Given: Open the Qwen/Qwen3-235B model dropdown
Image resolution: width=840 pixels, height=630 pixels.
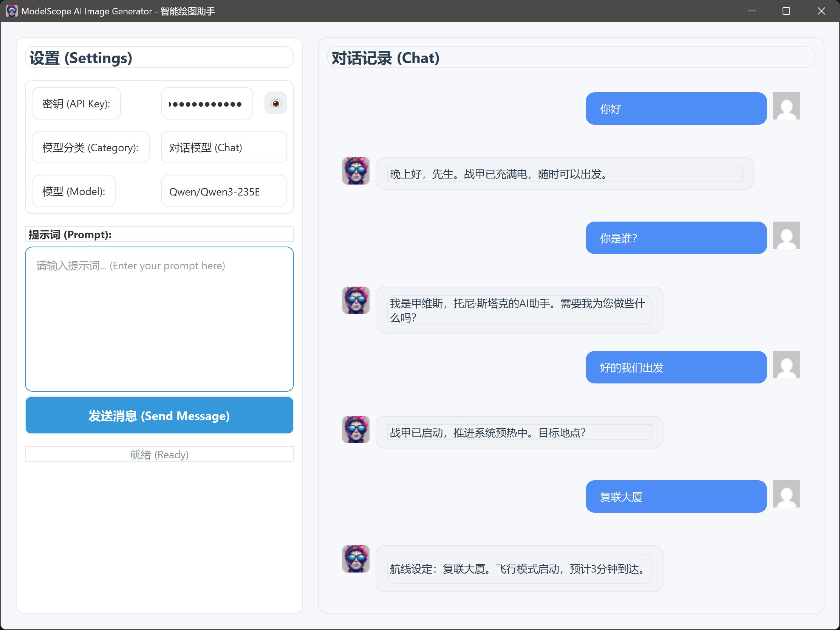Looking at the screenshot, I should [224, 191].
